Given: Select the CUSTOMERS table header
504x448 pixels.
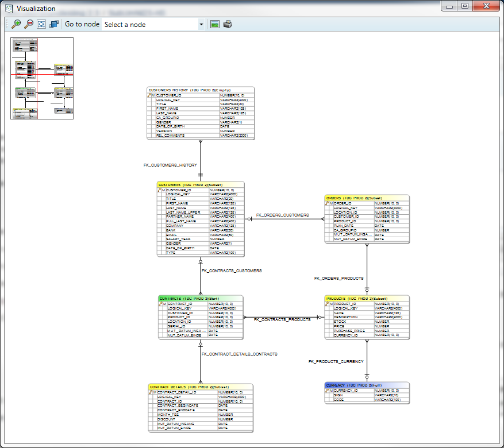Looking at the screenshot, I should 201,185.
